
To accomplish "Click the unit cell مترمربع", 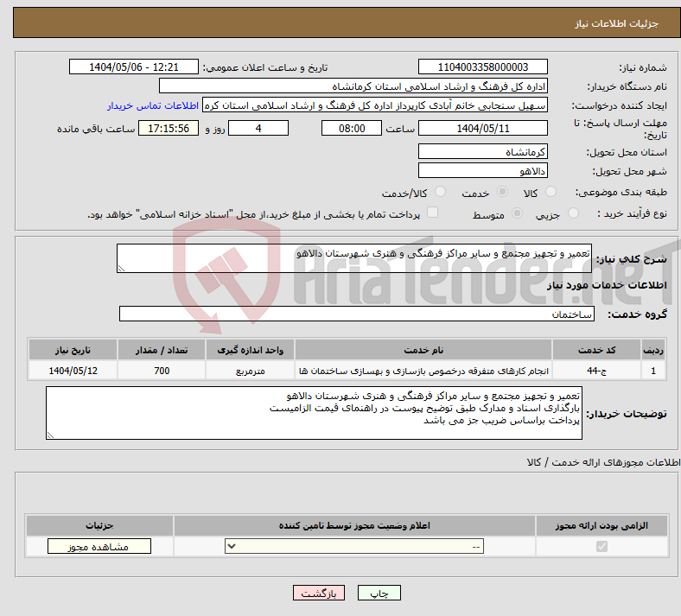I will pos(250,371).
